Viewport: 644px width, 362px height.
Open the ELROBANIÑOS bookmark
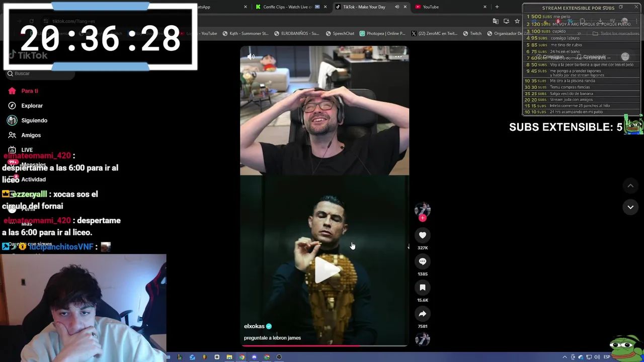tap(297, 34)
